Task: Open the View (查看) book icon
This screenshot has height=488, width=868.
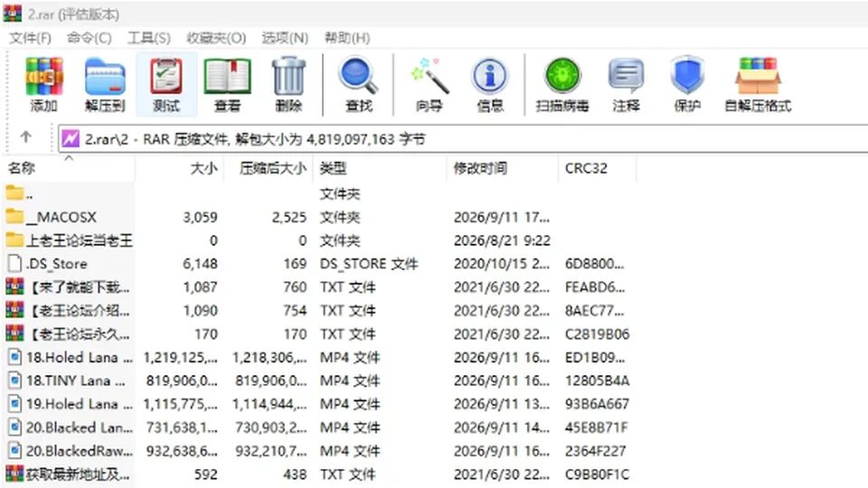Action: pyautogui.click(x=228, y=85)
